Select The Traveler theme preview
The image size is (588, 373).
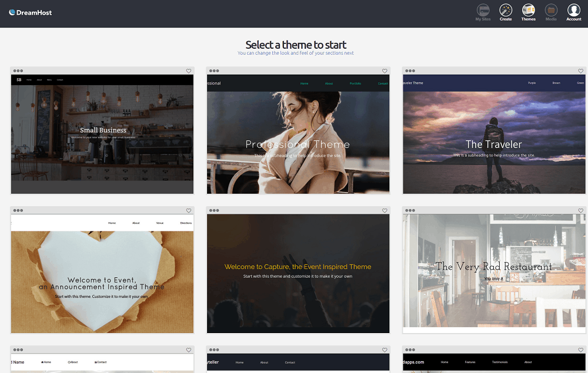pyautogui.click(x=494, y=134)
